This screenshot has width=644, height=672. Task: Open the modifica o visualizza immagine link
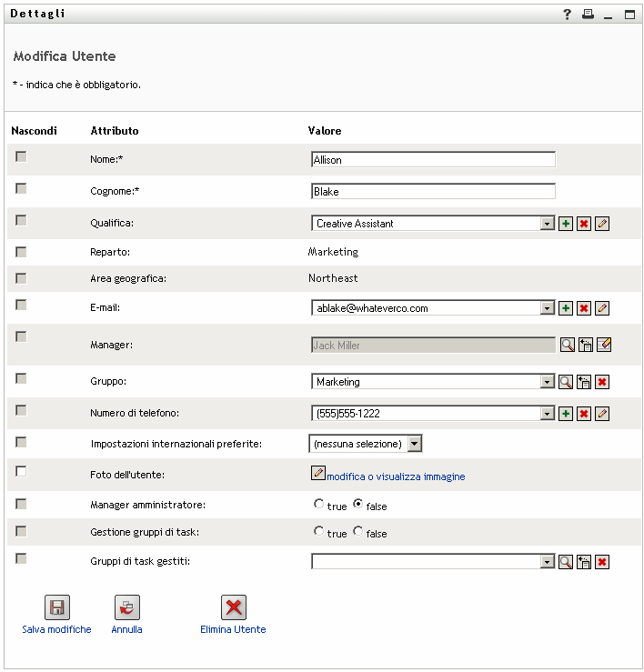coord(396,476)
